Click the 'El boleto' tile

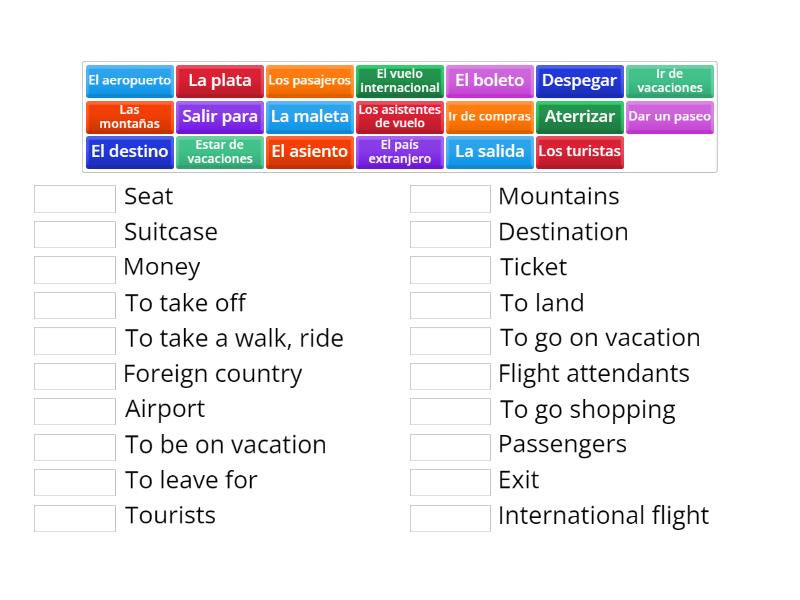click(490, 81)
